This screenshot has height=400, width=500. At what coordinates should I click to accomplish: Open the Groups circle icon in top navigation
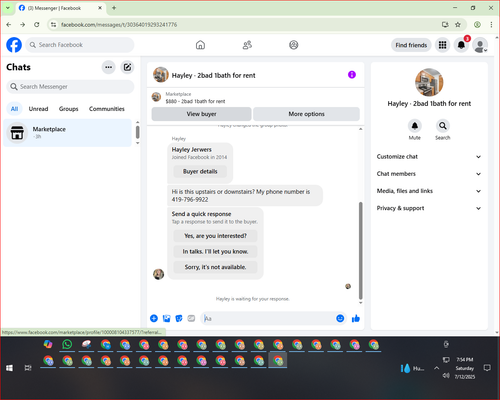click(x=294, y=45)
